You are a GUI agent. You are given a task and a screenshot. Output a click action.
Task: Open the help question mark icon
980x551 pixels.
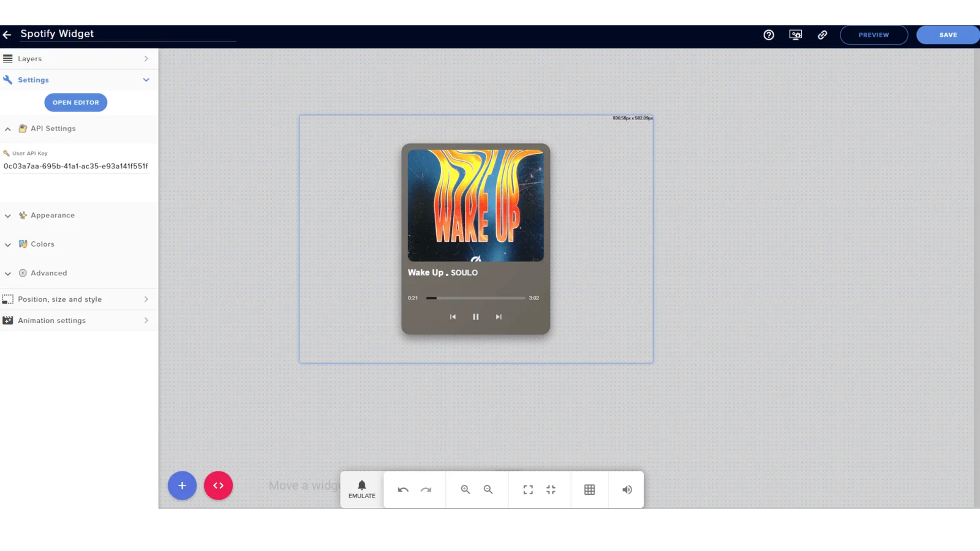769,35
